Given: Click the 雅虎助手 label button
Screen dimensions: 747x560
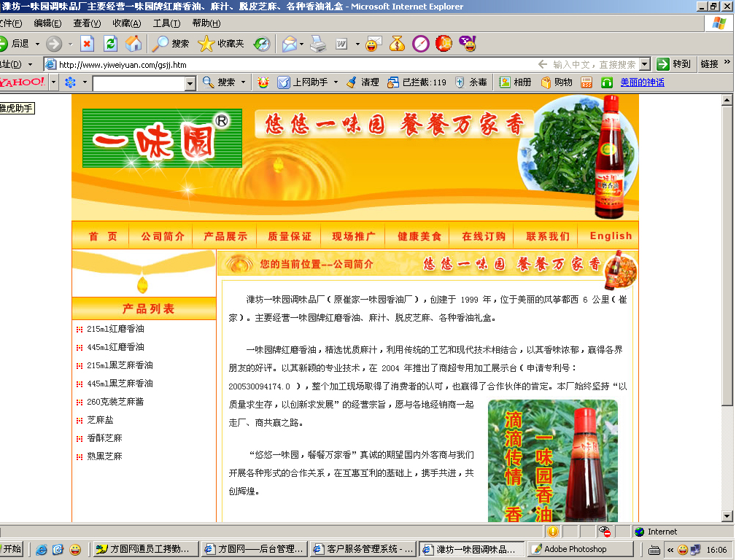Looking at the screenshot, I should (x=18, y=109).
